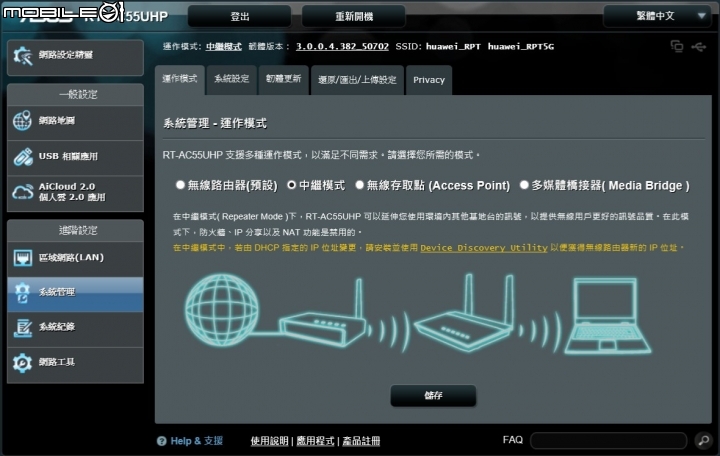The image size is (720, 456).
Task: Open the 繁體中文 language dropdown
Action: click(x=660, y=16)
